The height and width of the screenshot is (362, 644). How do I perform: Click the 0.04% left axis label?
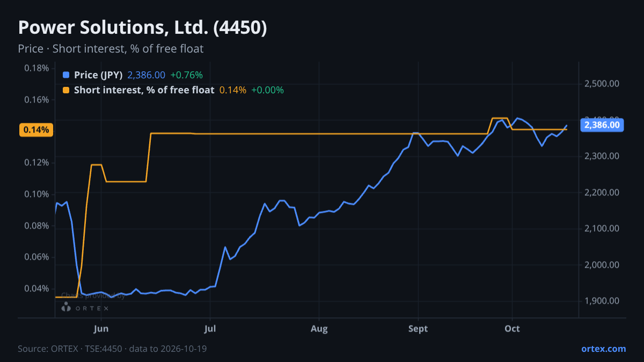(36, 289)
